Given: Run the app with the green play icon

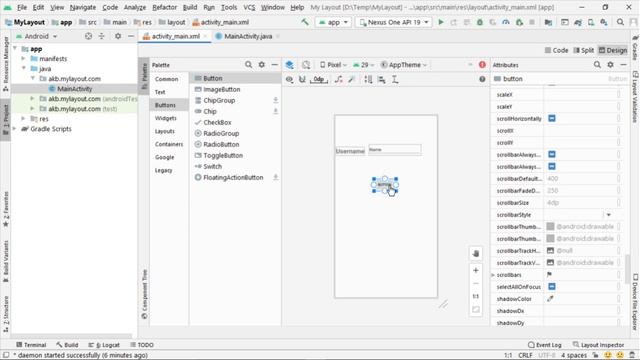Looking at the screenshot, I should click(x=441, y=22).
